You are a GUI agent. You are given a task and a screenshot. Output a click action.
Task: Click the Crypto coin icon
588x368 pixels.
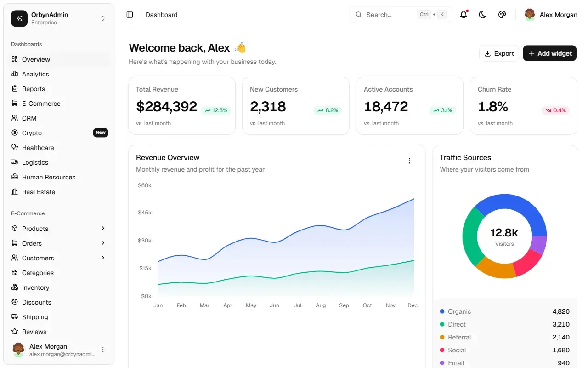tap(15, 133)
